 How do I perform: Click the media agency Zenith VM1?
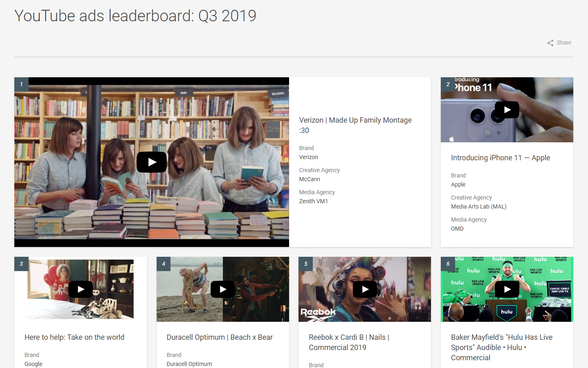(x=313, y=201)
